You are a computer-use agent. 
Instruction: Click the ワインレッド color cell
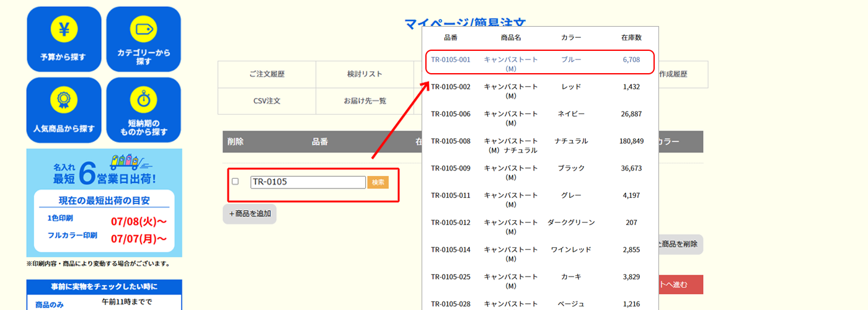coord(571,250)
